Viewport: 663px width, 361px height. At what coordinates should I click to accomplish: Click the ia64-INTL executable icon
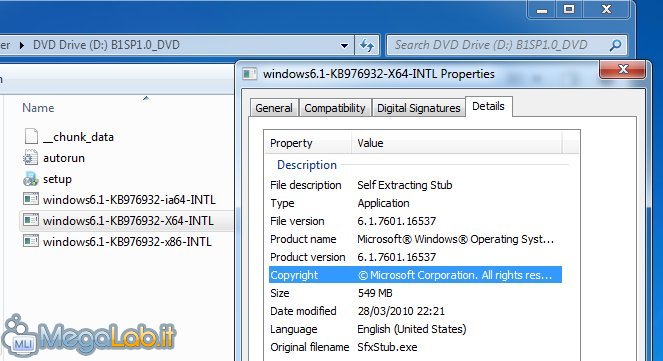coord(31,199)
